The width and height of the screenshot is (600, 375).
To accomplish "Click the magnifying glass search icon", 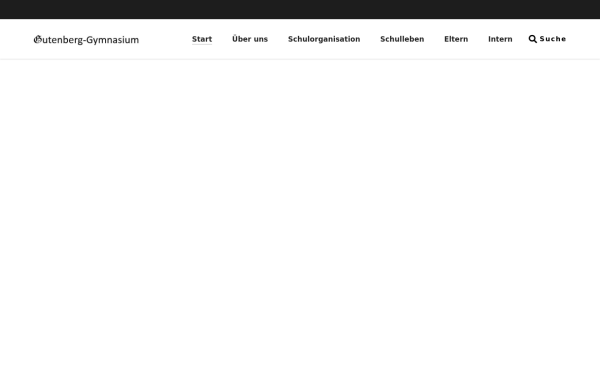I will [x=532, y=39].
